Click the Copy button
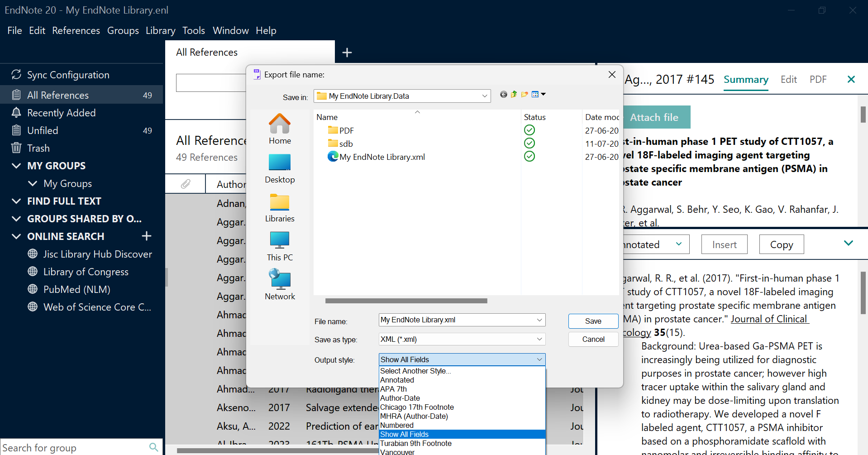Image resolution: width=868 pixels, height=455 pixels. tap(782, 244)
